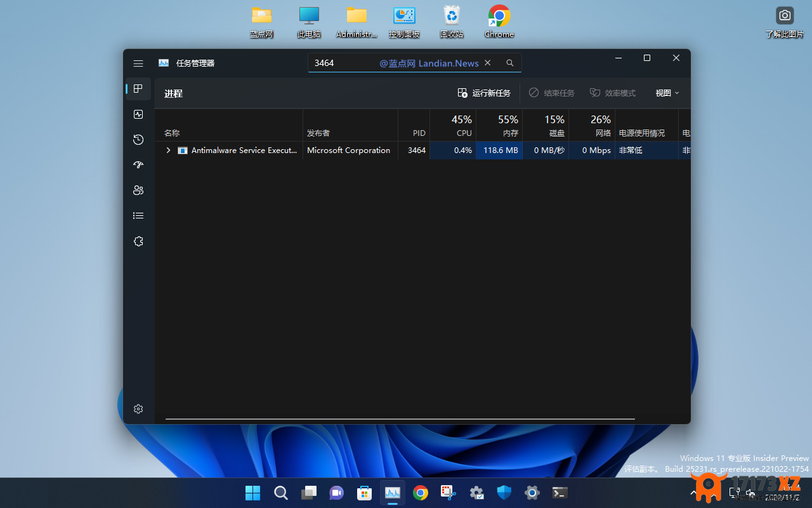Show hidden tray icons chevron
This screenshot has width=812, height=508.
(695, 493)
